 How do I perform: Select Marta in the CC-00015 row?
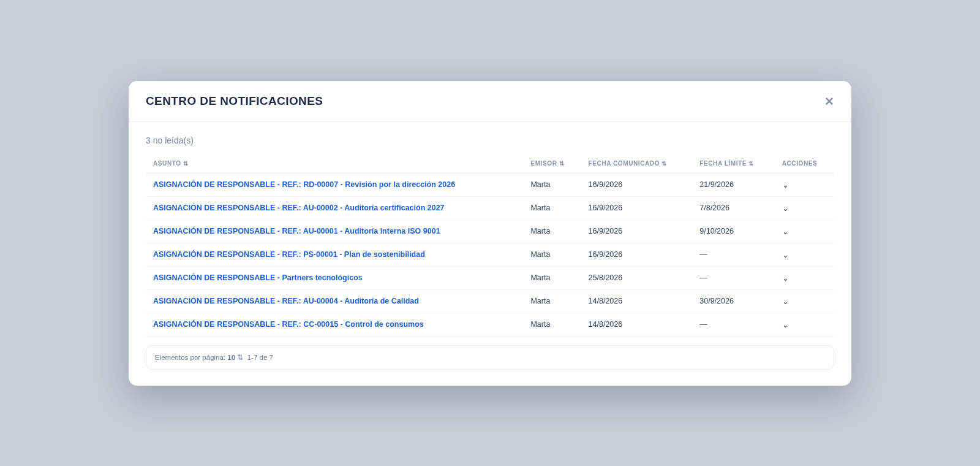(540, 324)
